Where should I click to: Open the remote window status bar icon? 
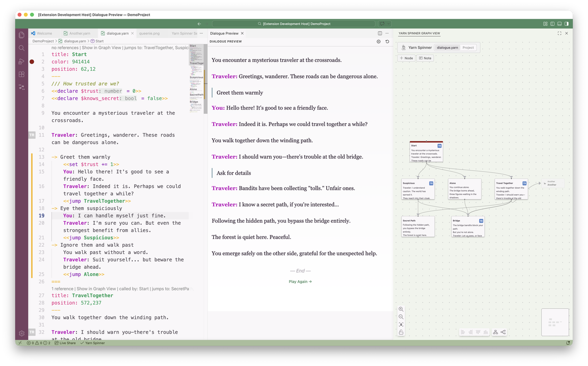coord(20,343)
